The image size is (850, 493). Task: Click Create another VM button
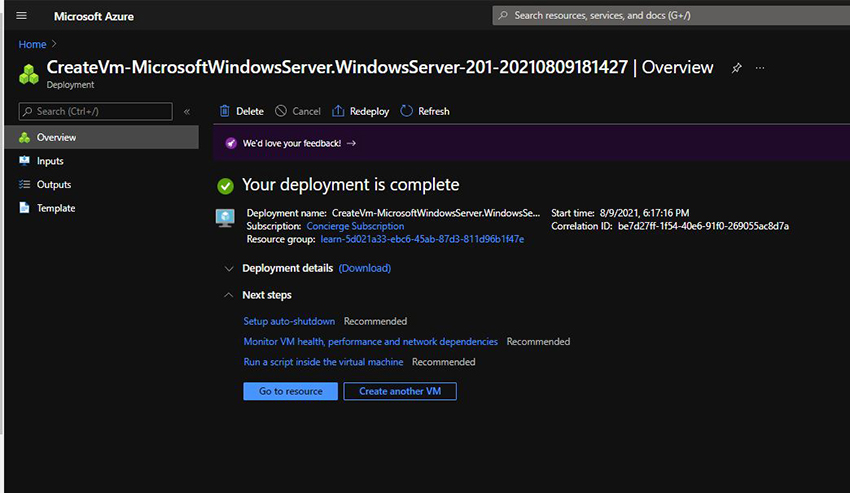click(399, 391)
